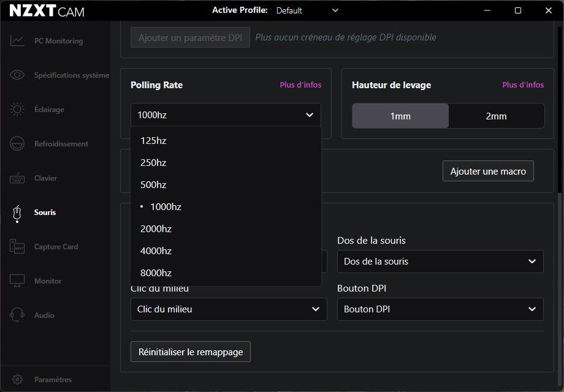Expand the Active Profile Default selector
The image size is (564, 392).
point(307,10)
